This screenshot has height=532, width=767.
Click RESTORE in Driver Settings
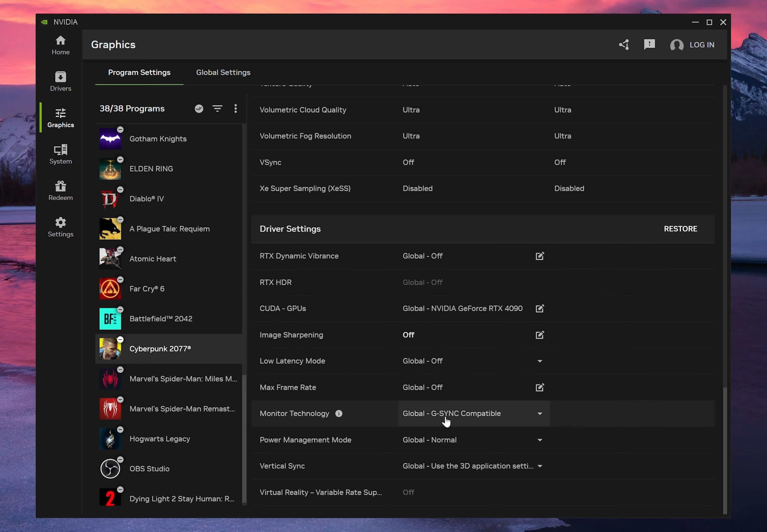point(680,229)
